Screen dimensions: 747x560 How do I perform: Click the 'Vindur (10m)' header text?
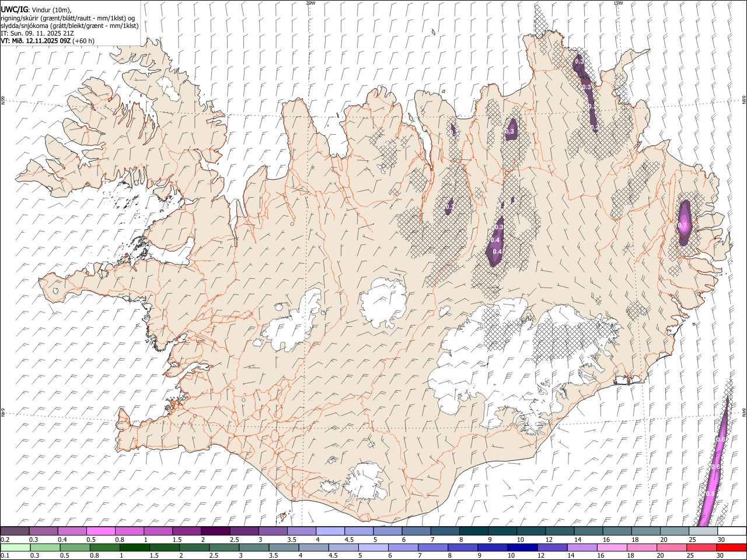pyautogui.click(x=52, y=10)
